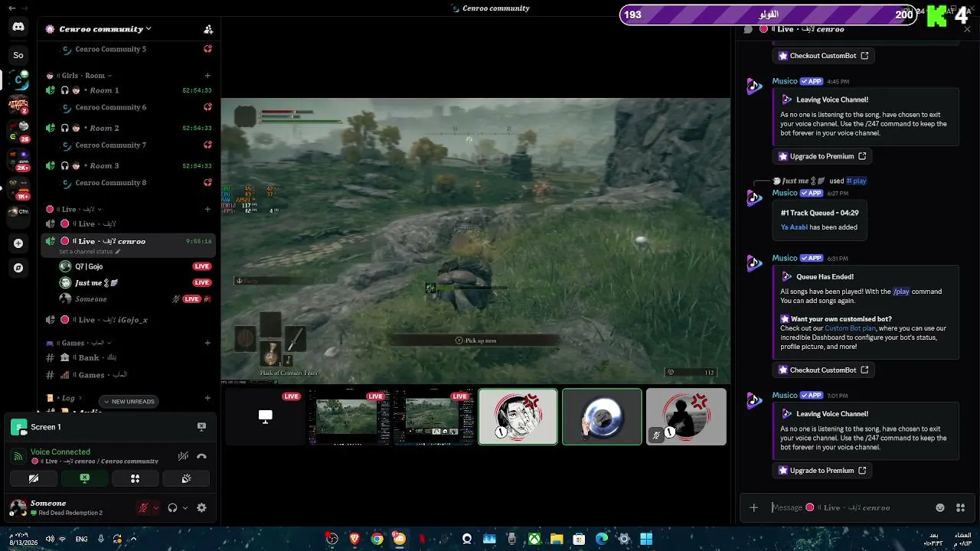The width and height of the screenshot is (980, 551).
Task: Toggle camera on or off
Action: click(34, 478)
